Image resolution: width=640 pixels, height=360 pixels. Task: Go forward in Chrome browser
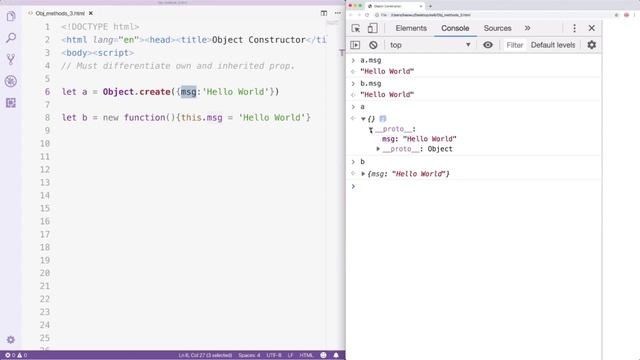pos(359,15)
